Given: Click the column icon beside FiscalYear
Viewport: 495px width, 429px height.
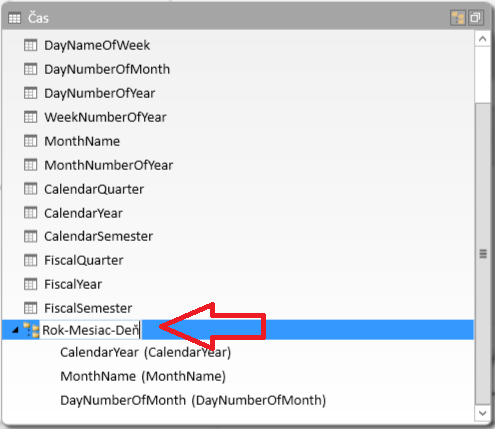Looking at the screenshot, I should coord(30,284).
